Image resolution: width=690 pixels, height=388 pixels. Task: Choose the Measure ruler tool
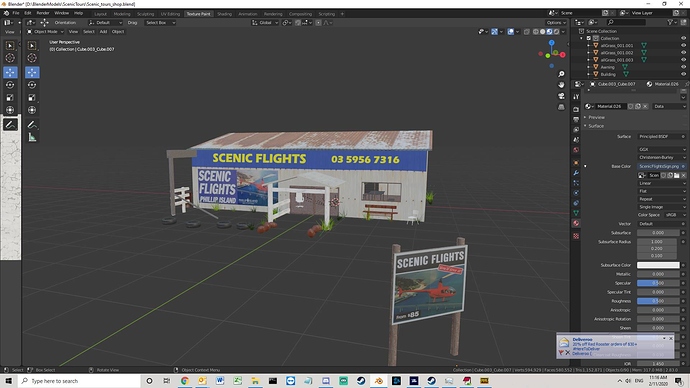click(x=32, y=138)
